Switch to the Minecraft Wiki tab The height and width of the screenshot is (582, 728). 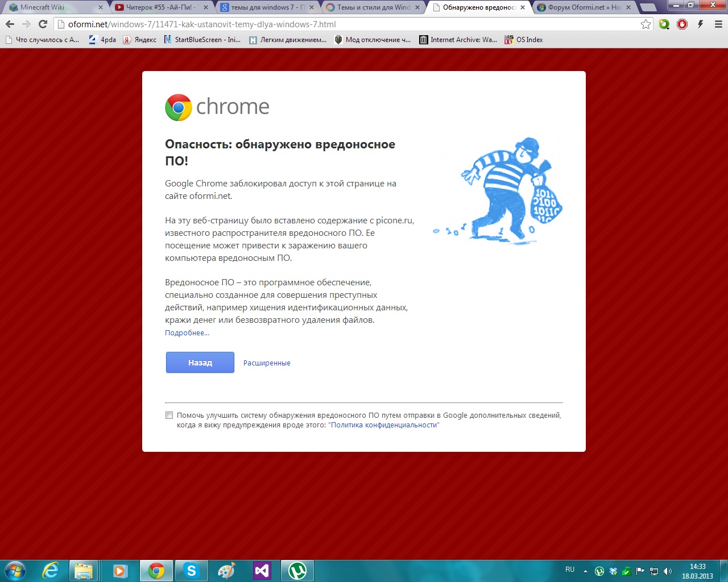[56, 7]
